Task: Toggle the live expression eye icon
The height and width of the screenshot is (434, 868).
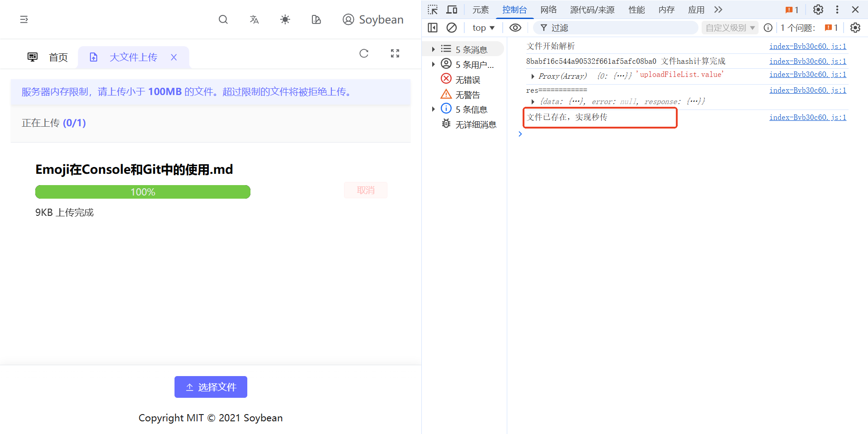Action: click(x=515, y=28)
